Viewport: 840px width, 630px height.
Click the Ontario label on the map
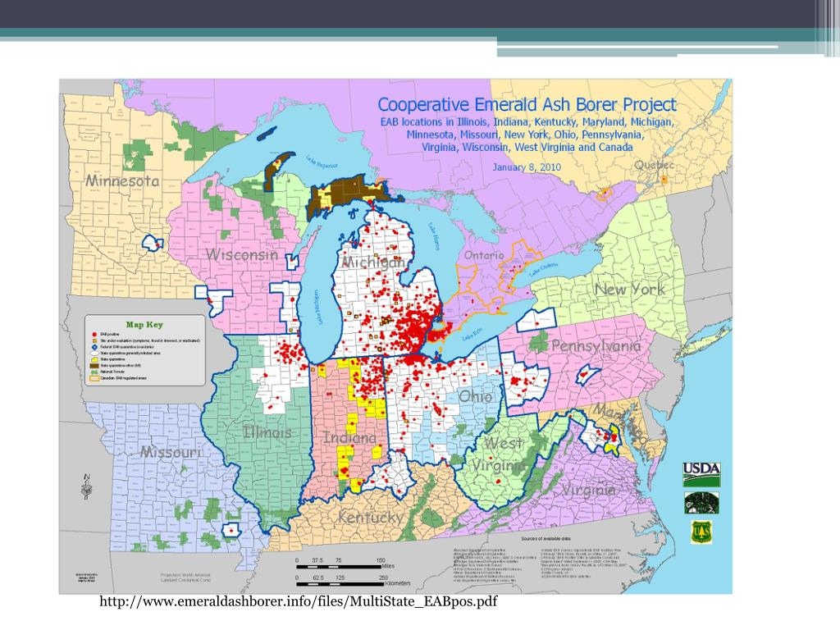[x=484, y=256]
